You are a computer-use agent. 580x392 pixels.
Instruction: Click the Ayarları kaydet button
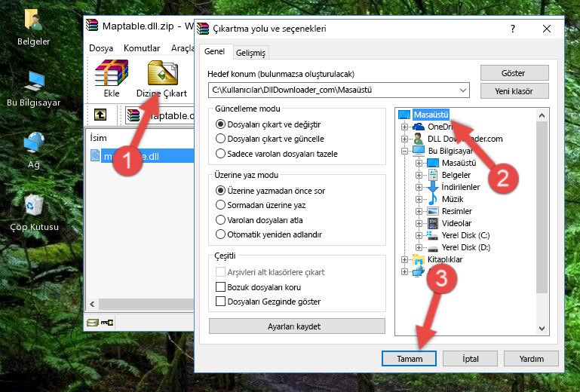click(296, 326)
